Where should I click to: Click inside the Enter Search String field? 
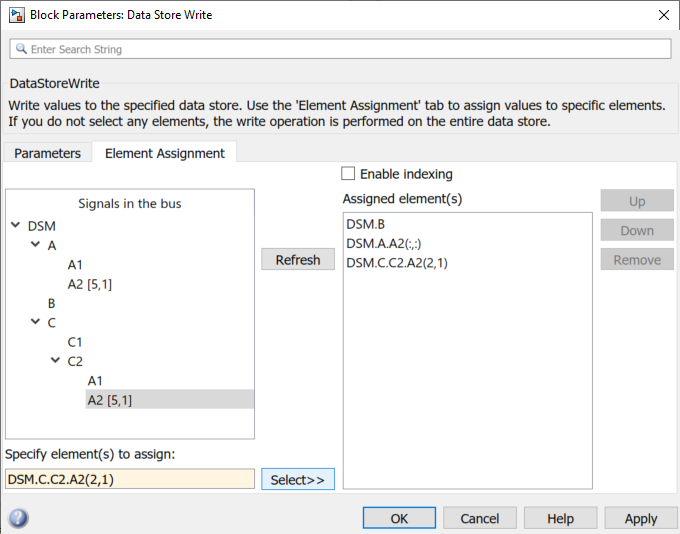(340, 49)
